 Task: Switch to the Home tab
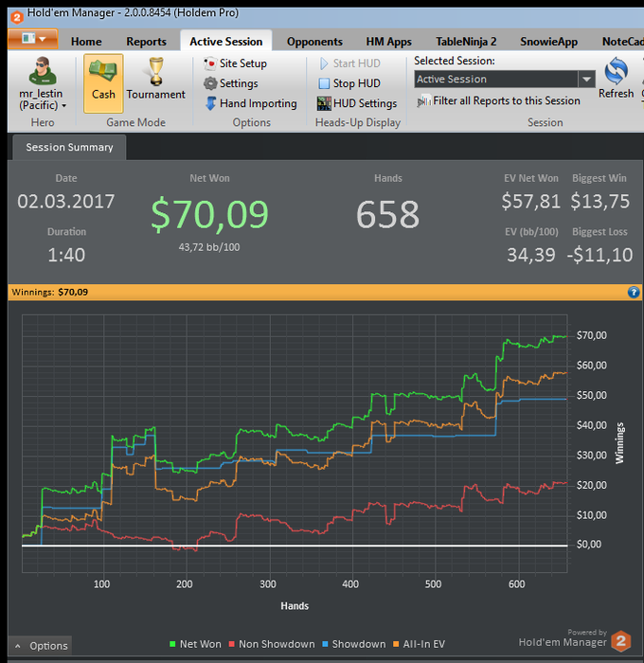[x=86, y=42]
